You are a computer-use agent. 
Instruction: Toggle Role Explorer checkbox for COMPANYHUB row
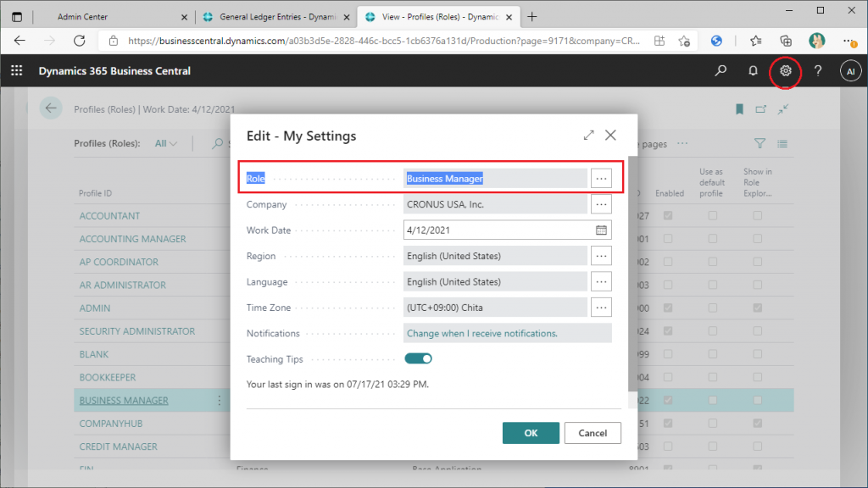point(757,424)
